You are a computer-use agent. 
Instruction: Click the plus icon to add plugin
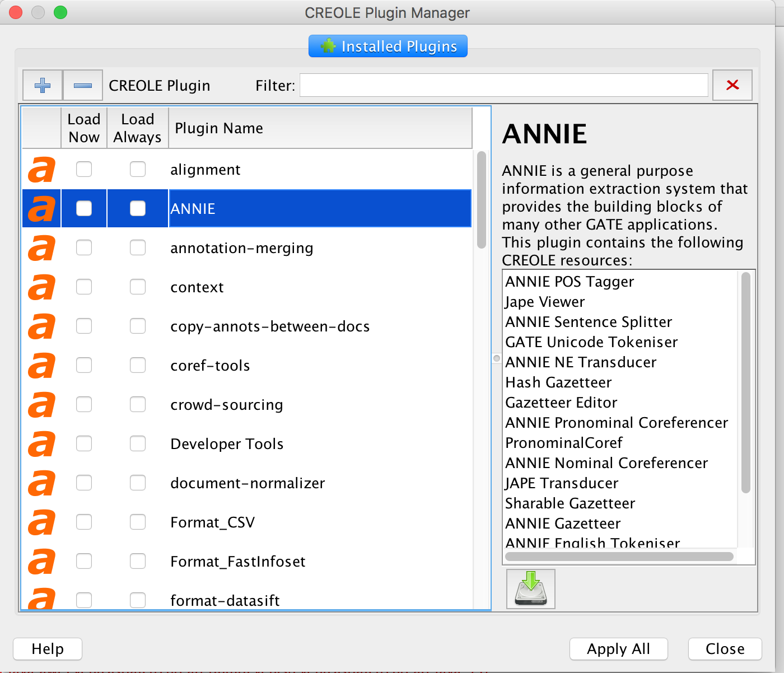pyautogui.click(x=43, y=85)
